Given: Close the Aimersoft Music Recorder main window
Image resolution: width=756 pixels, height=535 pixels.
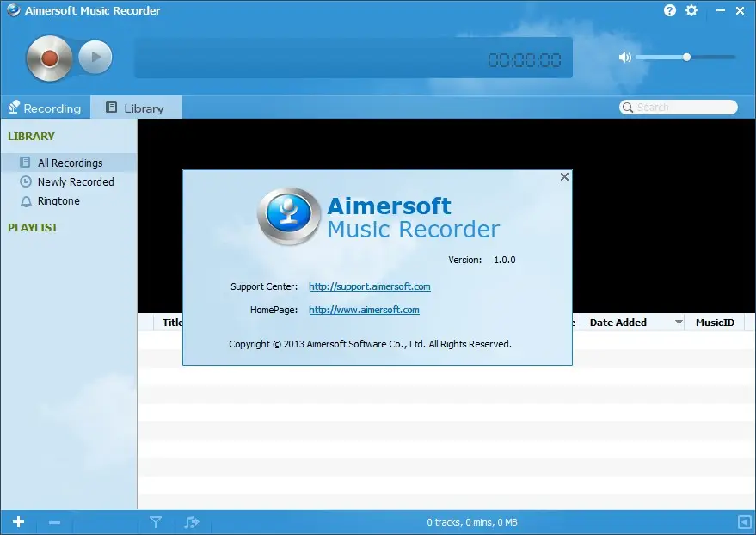Looking at the screenshot, I should 741,10.
